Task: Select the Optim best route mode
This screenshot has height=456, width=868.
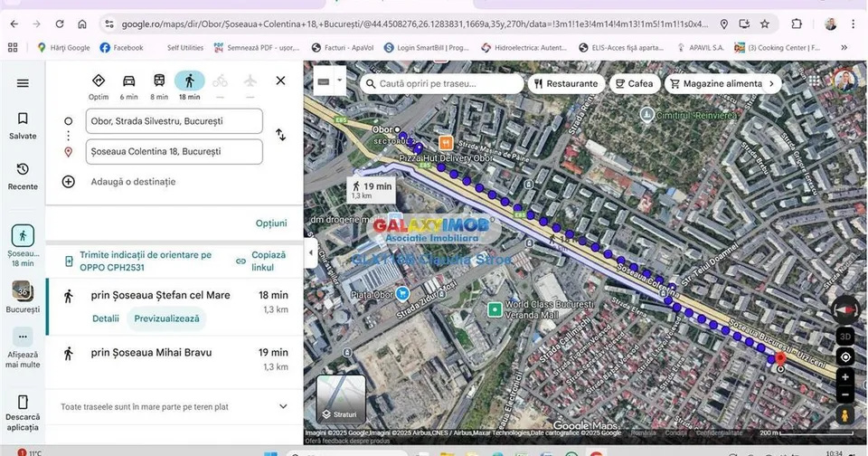Action: tap(98, 81)
